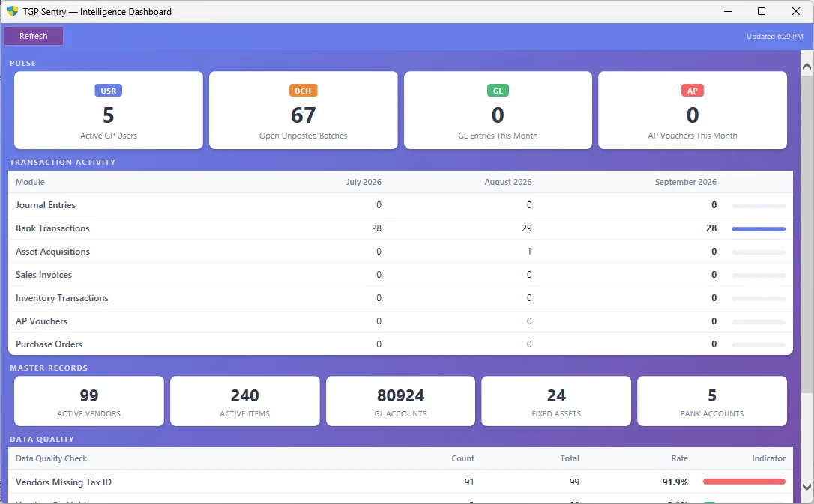Click the Module column header

(x=30, y=182)
